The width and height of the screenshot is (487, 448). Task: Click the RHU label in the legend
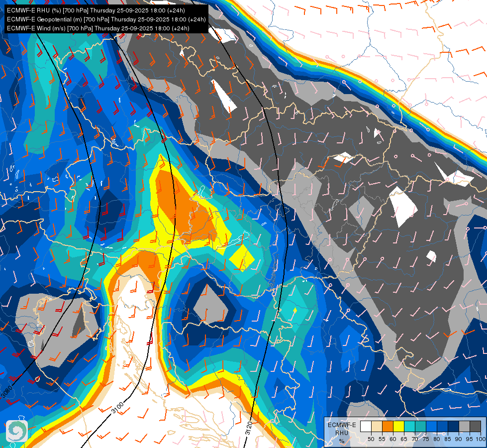[x=342, y=433]
